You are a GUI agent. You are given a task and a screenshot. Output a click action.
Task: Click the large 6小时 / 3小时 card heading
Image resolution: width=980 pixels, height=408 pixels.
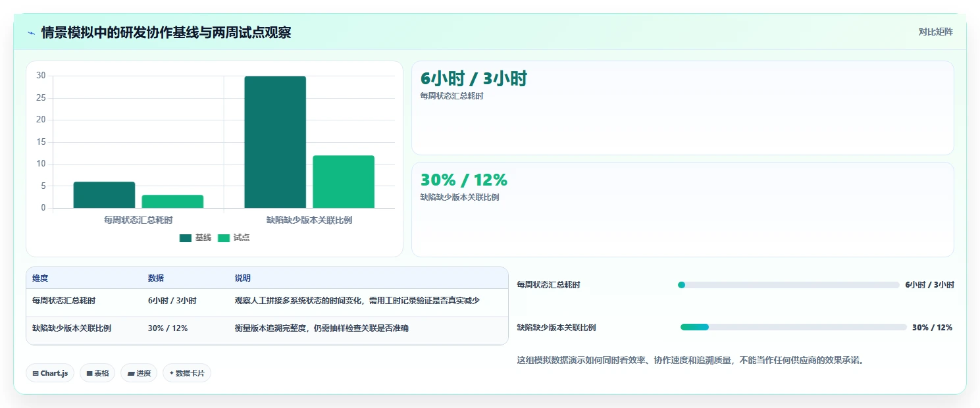click(474, 79)
